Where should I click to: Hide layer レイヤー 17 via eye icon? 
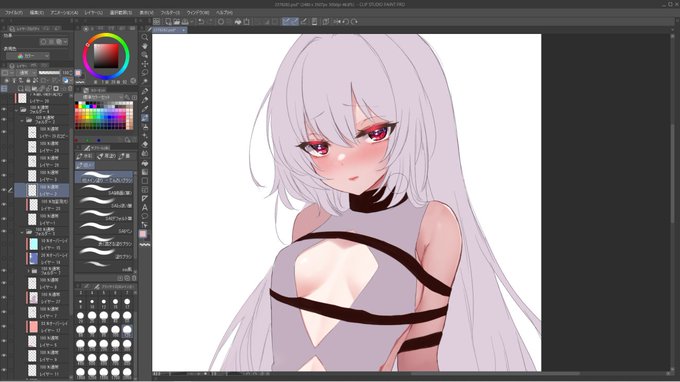[x=4, y=326]
